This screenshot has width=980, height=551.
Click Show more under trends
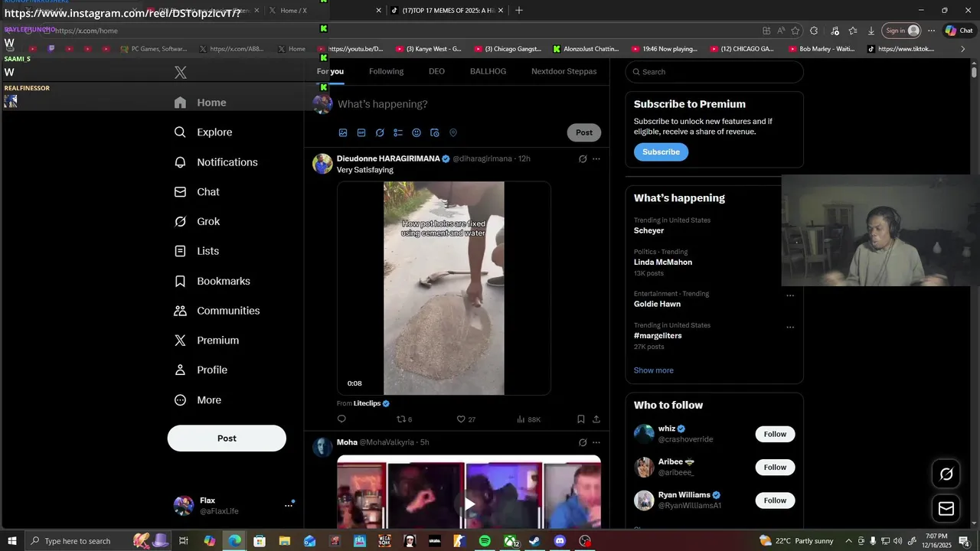point(654,370)
